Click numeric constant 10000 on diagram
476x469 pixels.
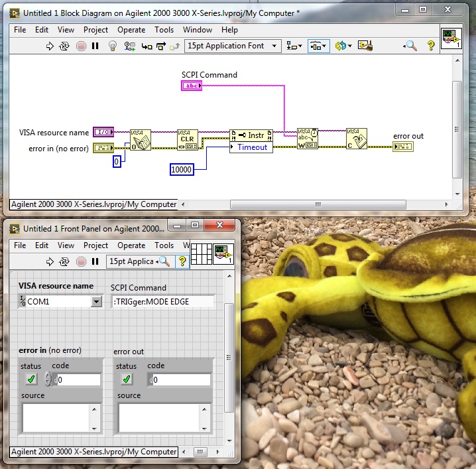[182, 170]
